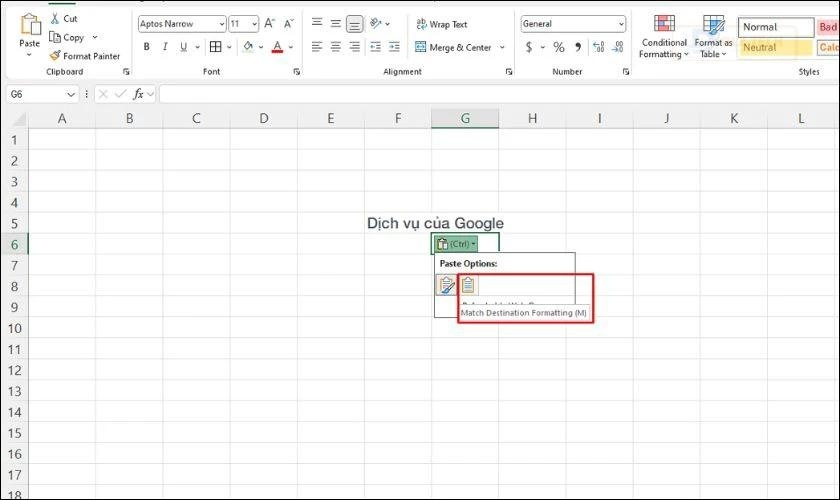Screen dimensions: 840x500
Task: Open the font size 11 dropdown
Action: 254,24
